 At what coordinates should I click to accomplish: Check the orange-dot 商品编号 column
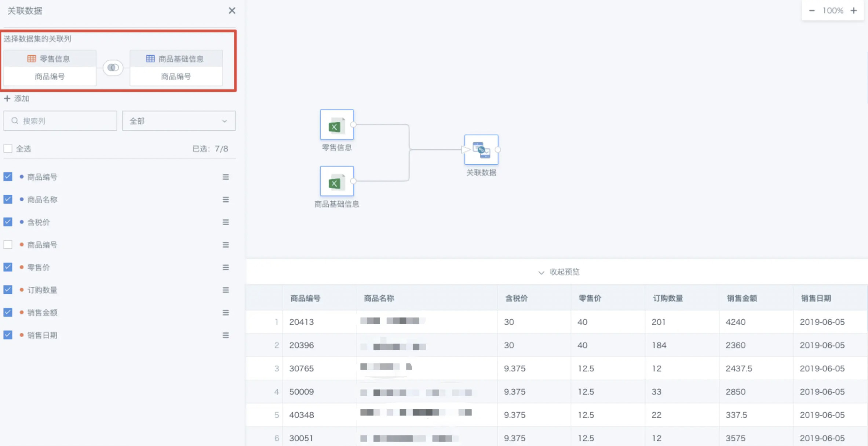click(x=8, y=244)
